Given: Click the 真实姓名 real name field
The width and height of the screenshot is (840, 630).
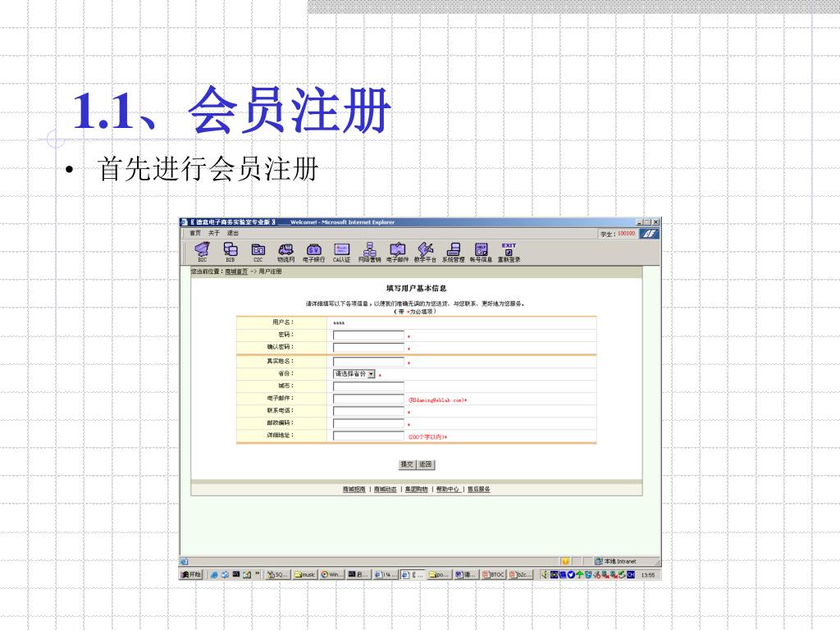Looking at the screenshot, I should (368, 362).
